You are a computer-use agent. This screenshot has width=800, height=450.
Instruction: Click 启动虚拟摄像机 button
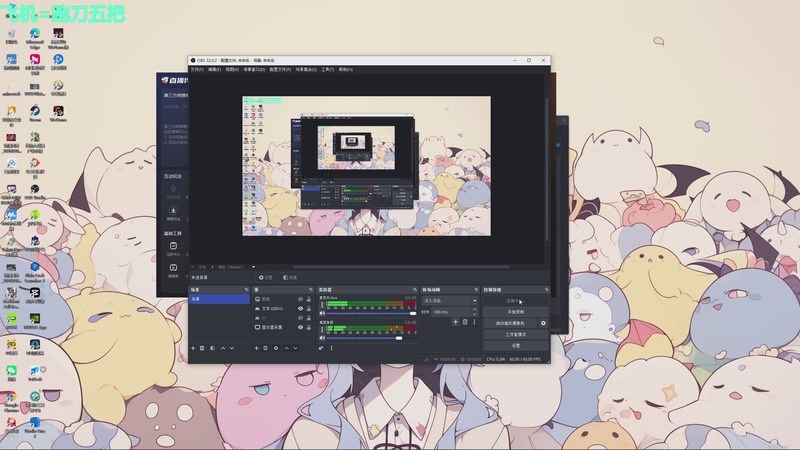tap(510, 323)
